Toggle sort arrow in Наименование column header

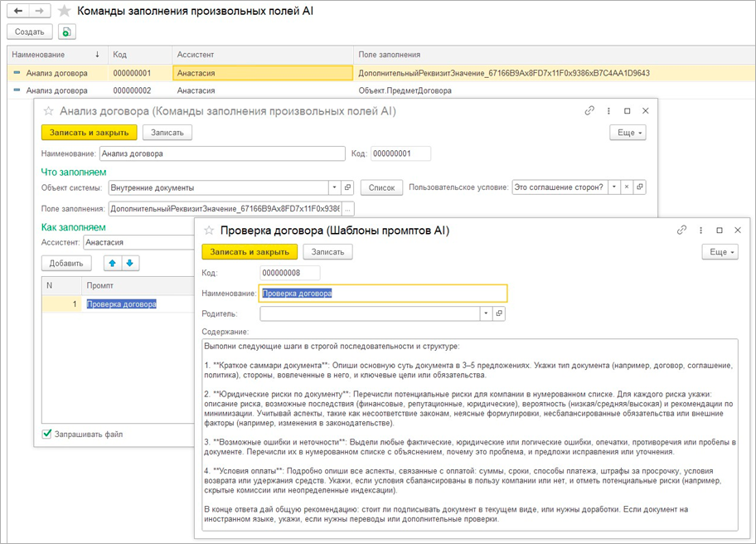click(x=97, y=55)
